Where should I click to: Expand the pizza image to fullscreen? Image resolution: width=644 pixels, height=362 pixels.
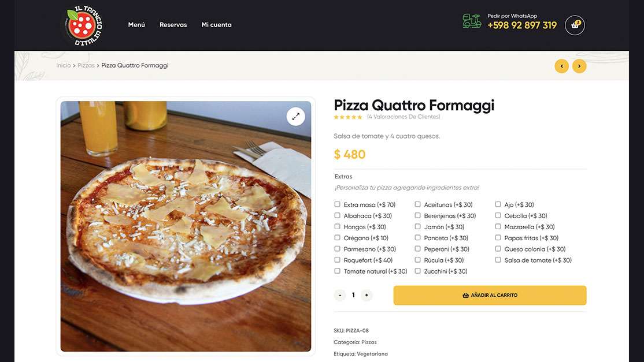pyautogui.click(x=296, y=117)
